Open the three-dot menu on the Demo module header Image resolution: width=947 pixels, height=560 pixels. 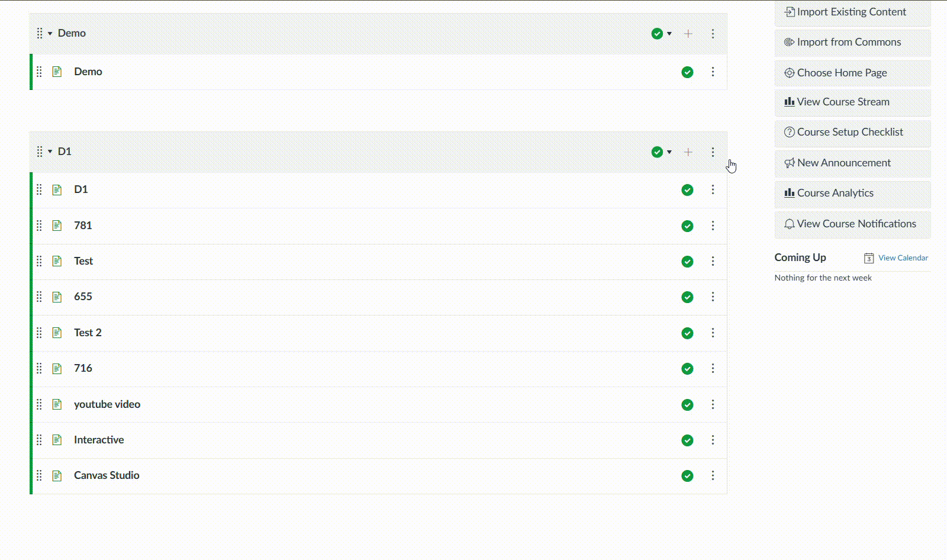[713, 34]
